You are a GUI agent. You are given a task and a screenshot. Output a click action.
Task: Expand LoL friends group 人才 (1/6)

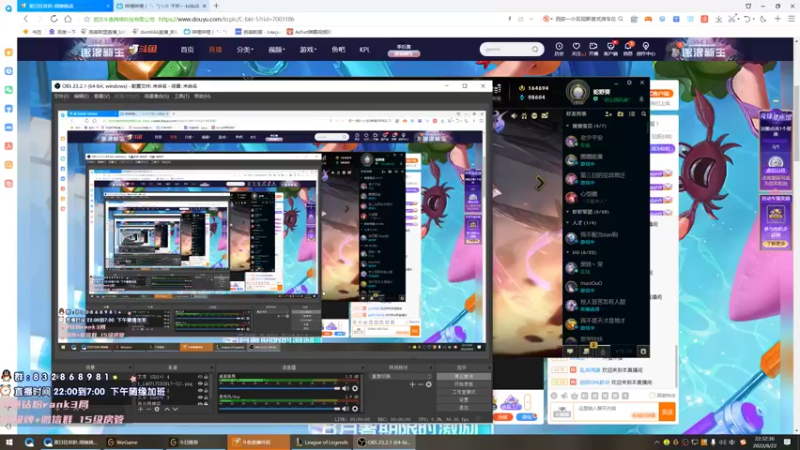pos(568,223)
